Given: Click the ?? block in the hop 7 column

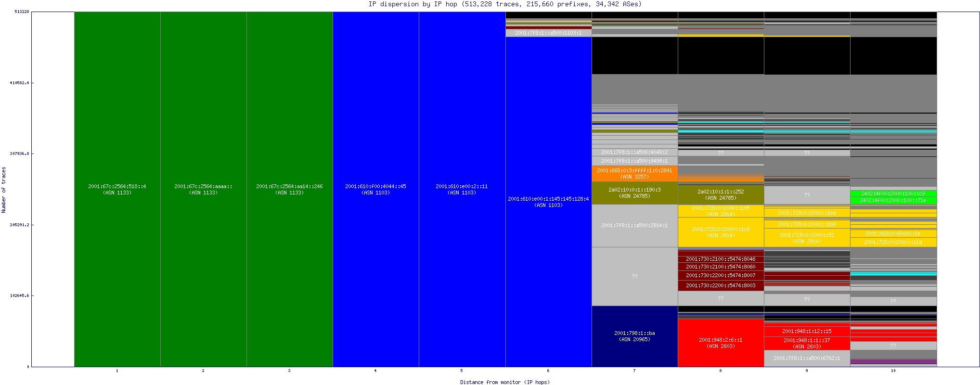Looking at the screenshot, I should pos(634,276).
